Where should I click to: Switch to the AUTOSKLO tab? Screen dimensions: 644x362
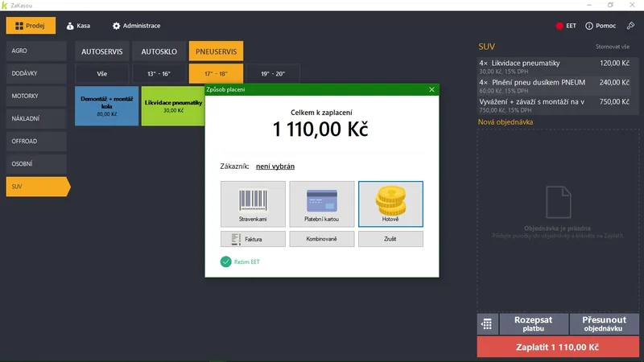[x=159, y=51]
